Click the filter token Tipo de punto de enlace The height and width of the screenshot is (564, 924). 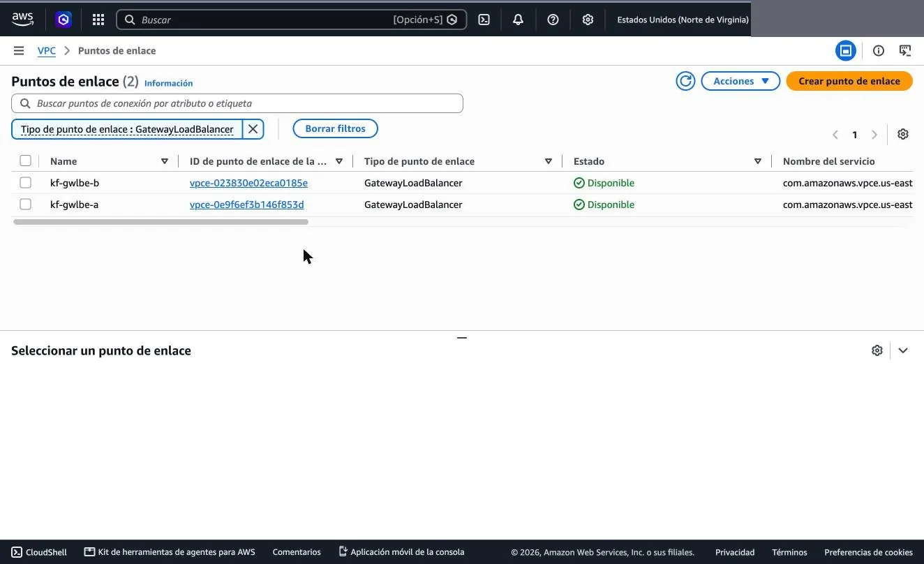[x=127, y=129]
